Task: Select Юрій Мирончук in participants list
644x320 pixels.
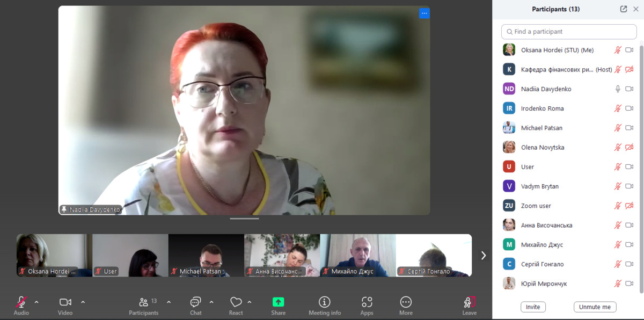Action: (569, 283)
